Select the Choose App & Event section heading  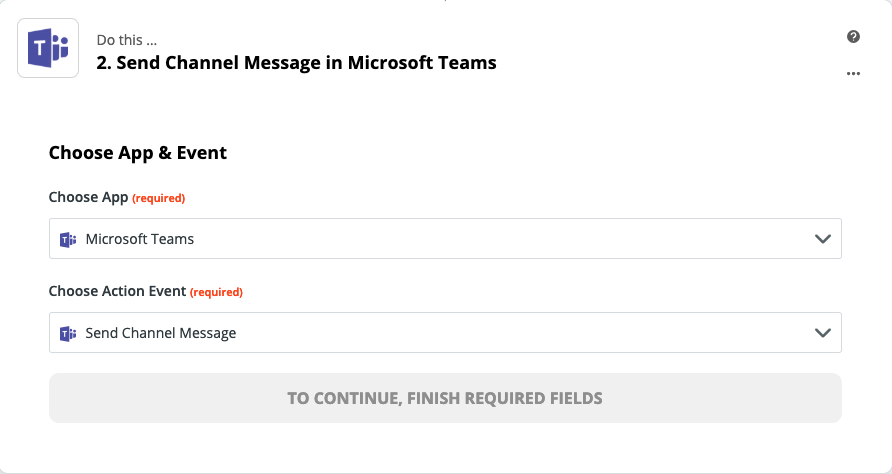(138, 152)
